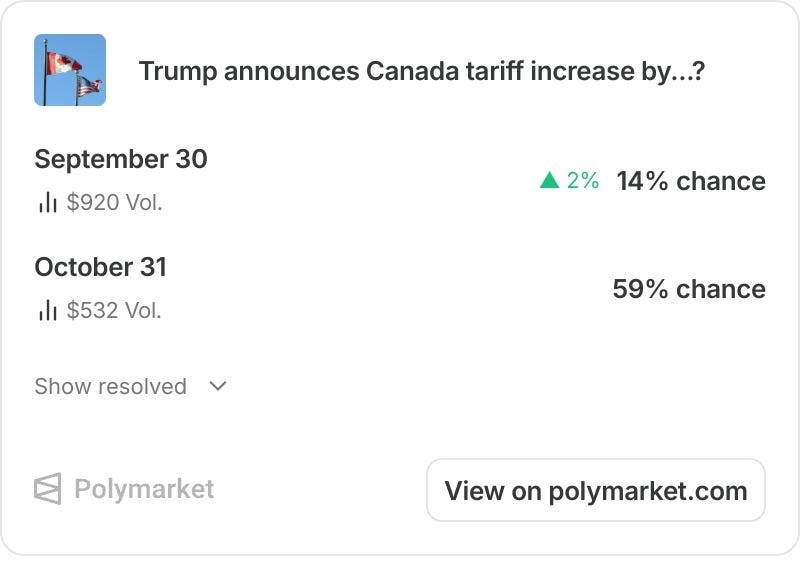
Task: Select the October 31 market row
Action: coord(400,288)
